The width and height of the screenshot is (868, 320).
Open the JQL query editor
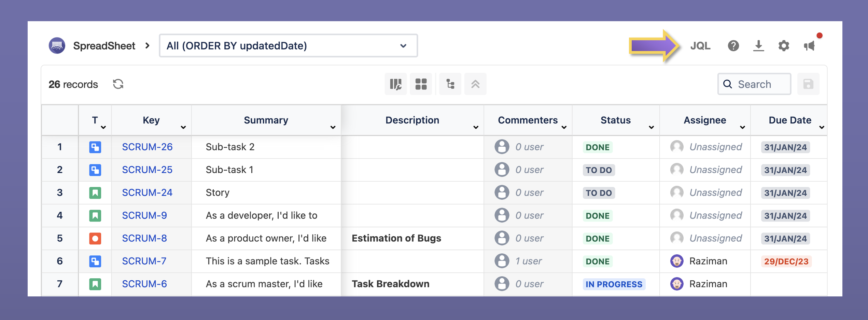tap(701, 45)
